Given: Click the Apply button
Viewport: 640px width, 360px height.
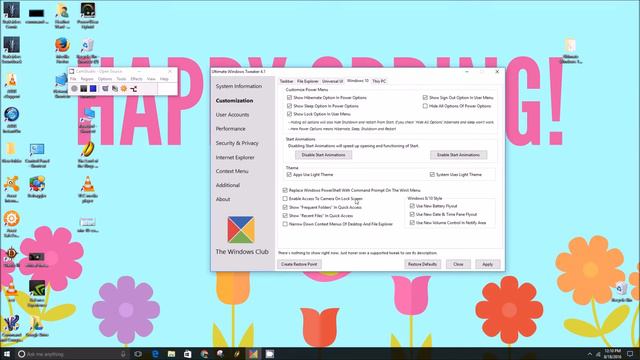Looking at the screenshot, I should [x=487, y=264].
